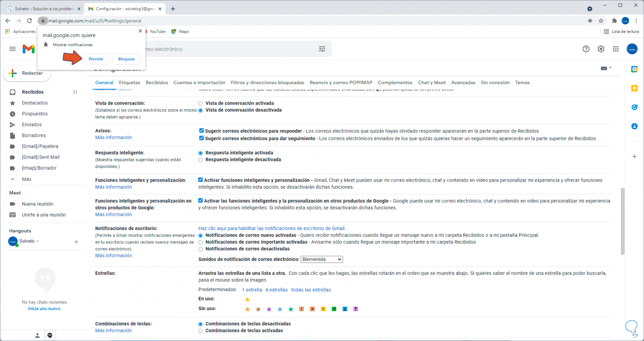
Task: Open the Cuentas e importación tab
Action: click(199, 82)
